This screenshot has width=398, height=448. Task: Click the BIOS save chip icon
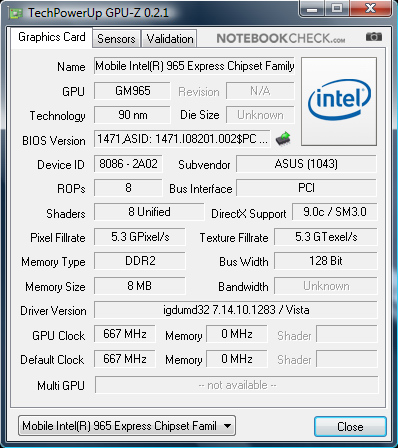pyautogui.click(x=283, y=139)
